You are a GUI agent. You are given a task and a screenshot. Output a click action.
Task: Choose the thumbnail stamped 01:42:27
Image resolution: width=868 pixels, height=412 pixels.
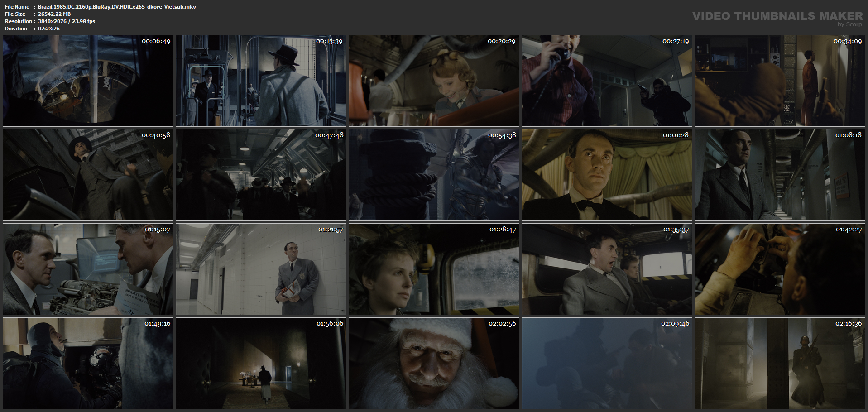click(780, 269)
